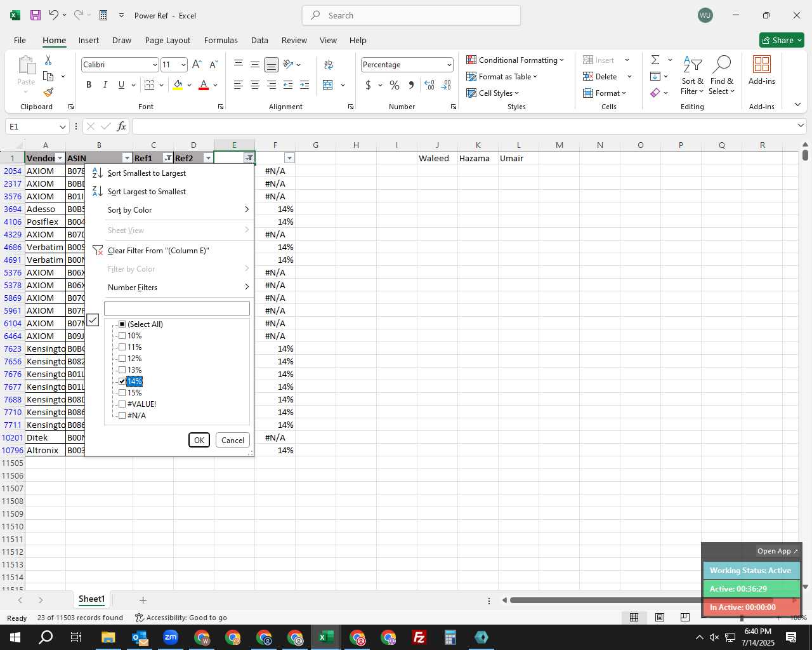Click the Share button
812x650 pixels.
782,40
